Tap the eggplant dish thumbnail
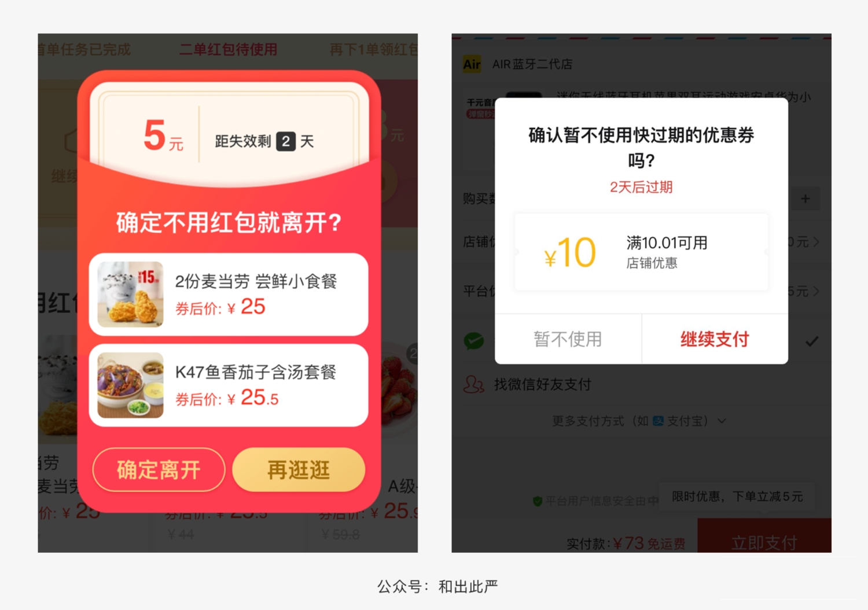The width and height of the screenshot is (868, 610). 130,385
